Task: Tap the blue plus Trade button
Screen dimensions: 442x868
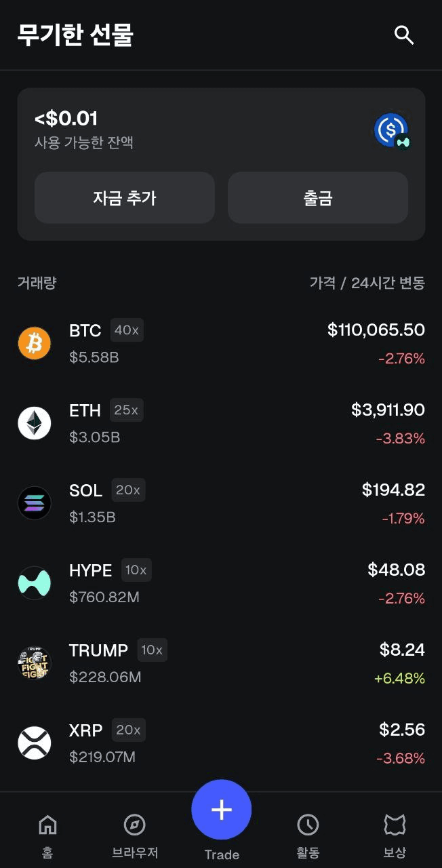Action: (221, 809)
